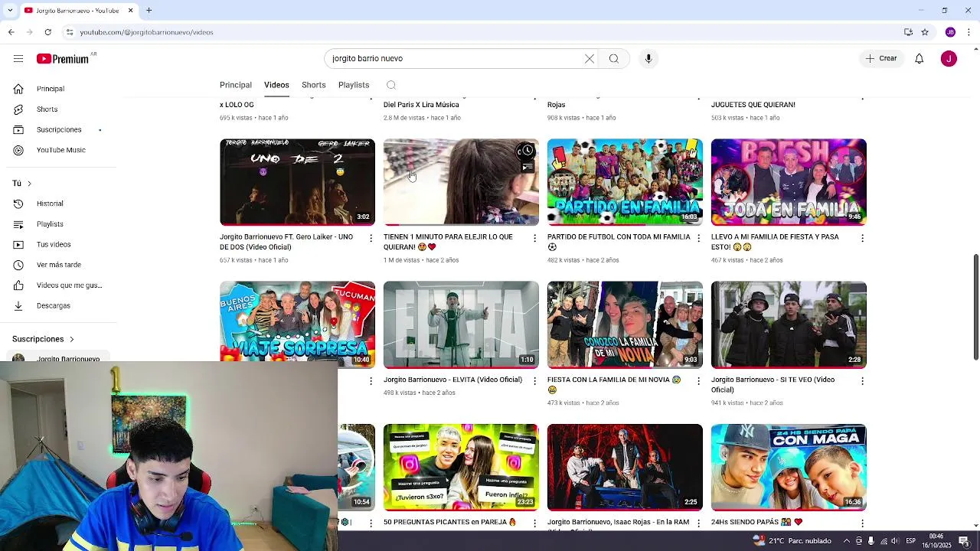Open the taskbar weather widget
The height and width of the screenshot is (551, 980).
tap(792, 541)
